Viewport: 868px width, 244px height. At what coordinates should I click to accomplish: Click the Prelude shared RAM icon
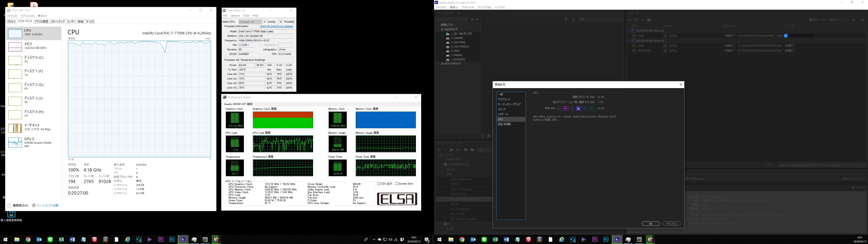pyautogui.click(x=572, y=108)
